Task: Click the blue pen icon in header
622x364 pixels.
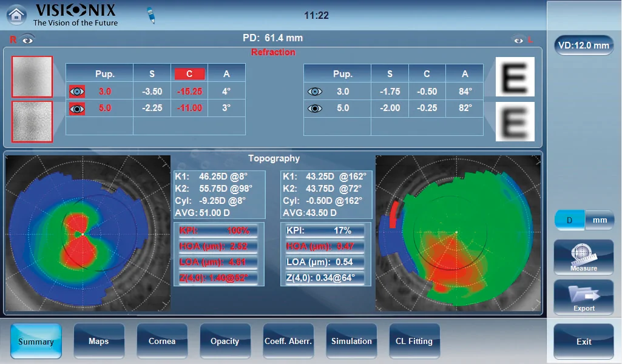Action: pyautogui.click(x=151, y=16)
